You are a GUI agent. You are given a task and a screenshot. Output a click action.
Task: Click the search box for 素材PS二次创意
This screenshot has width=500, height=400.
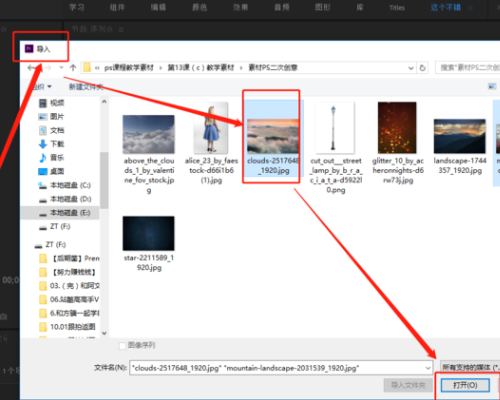click(x=468, y=68)
